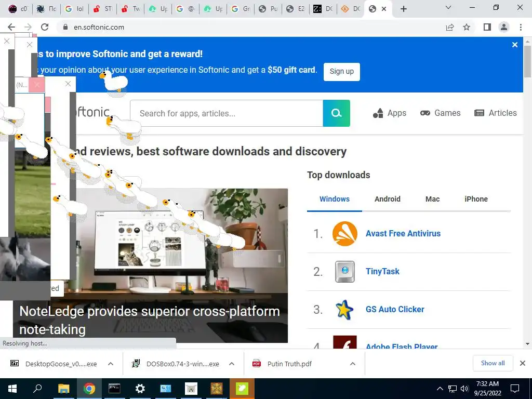The height and width of the screenshot is (399, 532).
Task: Close the downloads bar
Action: click(523, 363)
